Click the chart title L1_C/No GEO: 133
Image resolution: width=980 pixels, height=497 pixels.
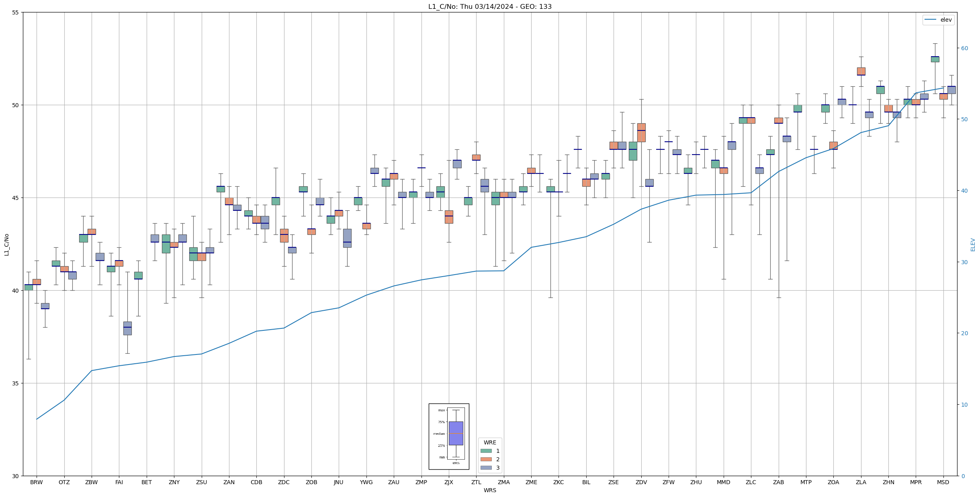point(489,6)
